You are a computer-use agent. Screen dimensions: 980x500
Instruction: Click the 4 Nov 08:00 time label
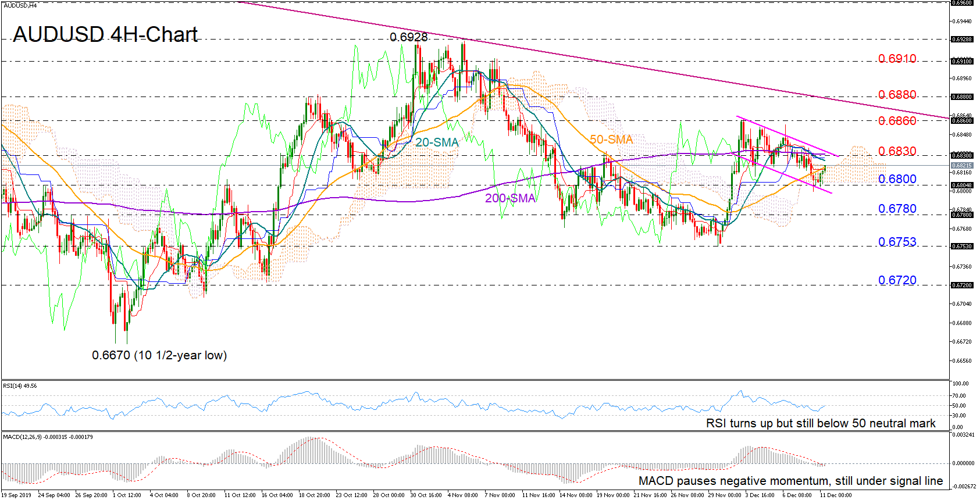click(463, 495)
